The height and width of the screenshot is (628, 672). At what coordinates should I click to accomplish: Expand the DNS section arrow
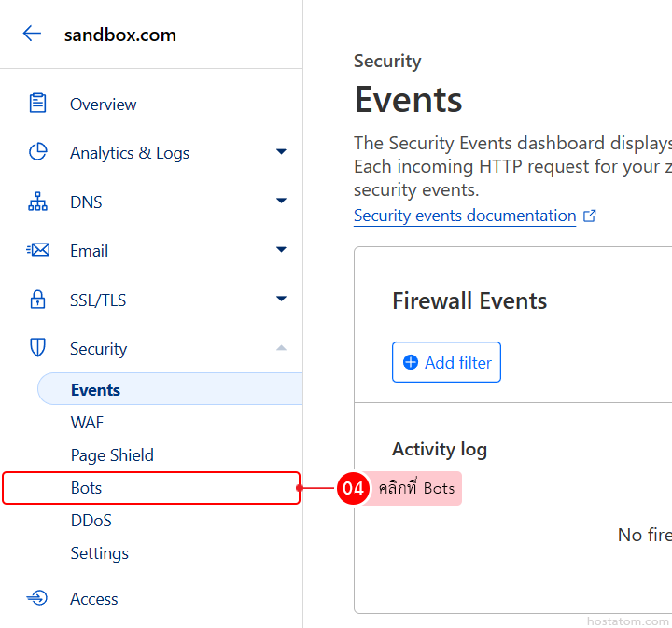281,202
